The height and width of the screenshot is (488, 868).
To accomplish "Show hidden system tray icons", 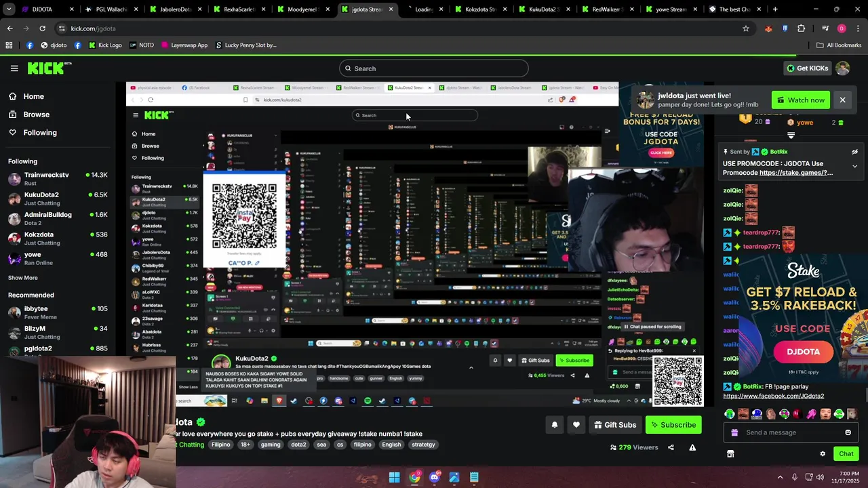I will pyautogui.click(x=781, y=477).
